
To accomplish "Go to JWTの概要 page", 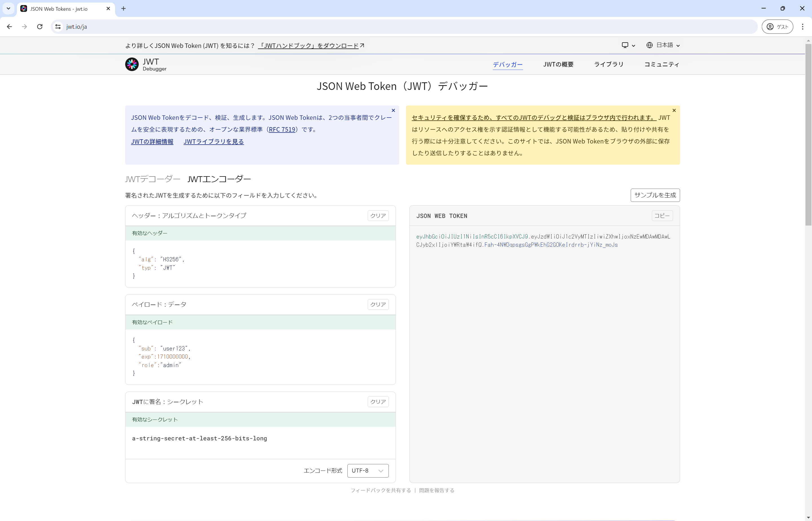I will pyautogui.click(x=558, y=64).
